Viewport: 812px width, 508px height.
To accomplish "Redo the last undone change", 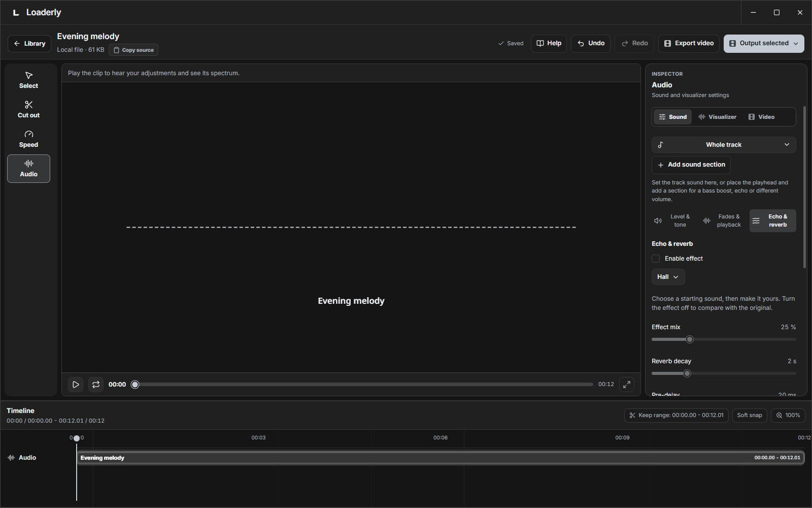I will pyautogui.click(x=634, y=44).
